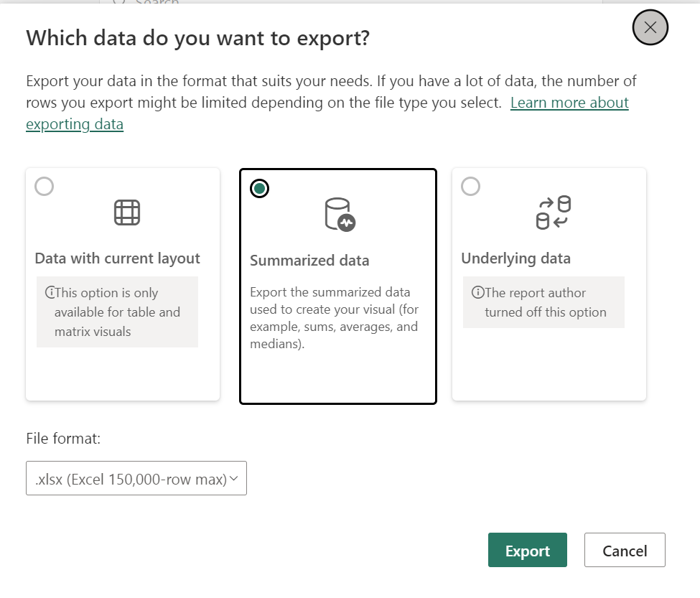Click the Cancel button
Image resolution: width=700 pixels, height=598 pixels.
point(625,550)
